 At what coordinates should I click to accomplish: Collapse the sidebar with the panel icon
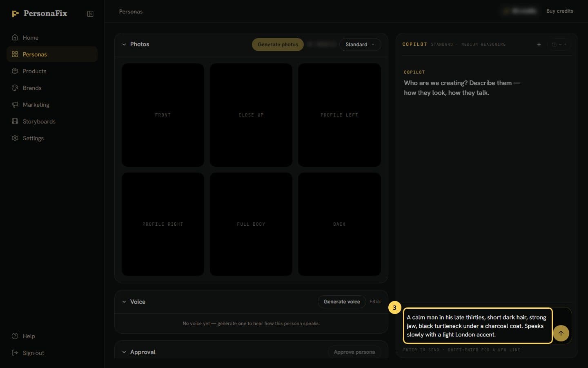coord(90,14)
